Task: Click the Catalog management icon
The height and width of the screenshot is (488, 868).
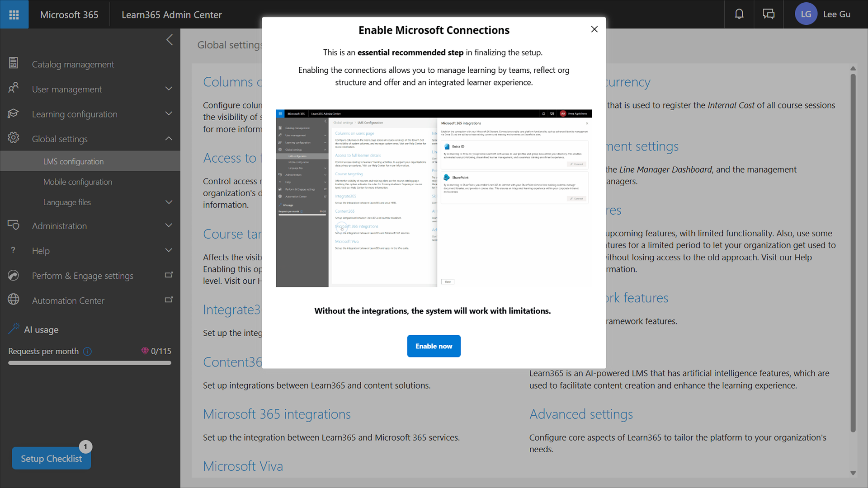Action: (14, 63)
